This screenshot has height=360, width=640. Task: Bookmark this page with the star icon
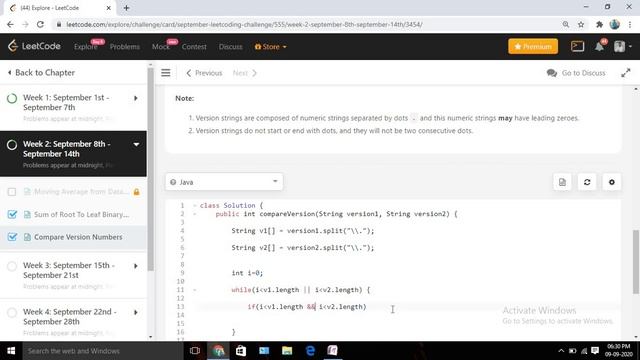click(x=581, y=24)
